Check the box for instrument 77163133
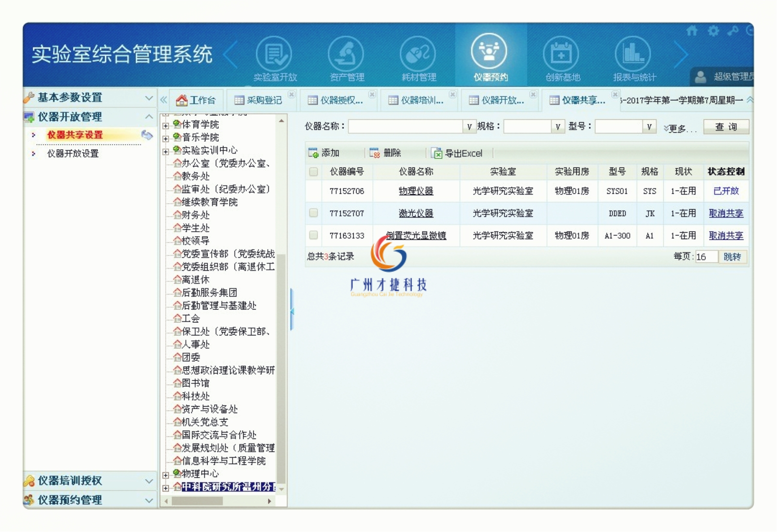 313,235
